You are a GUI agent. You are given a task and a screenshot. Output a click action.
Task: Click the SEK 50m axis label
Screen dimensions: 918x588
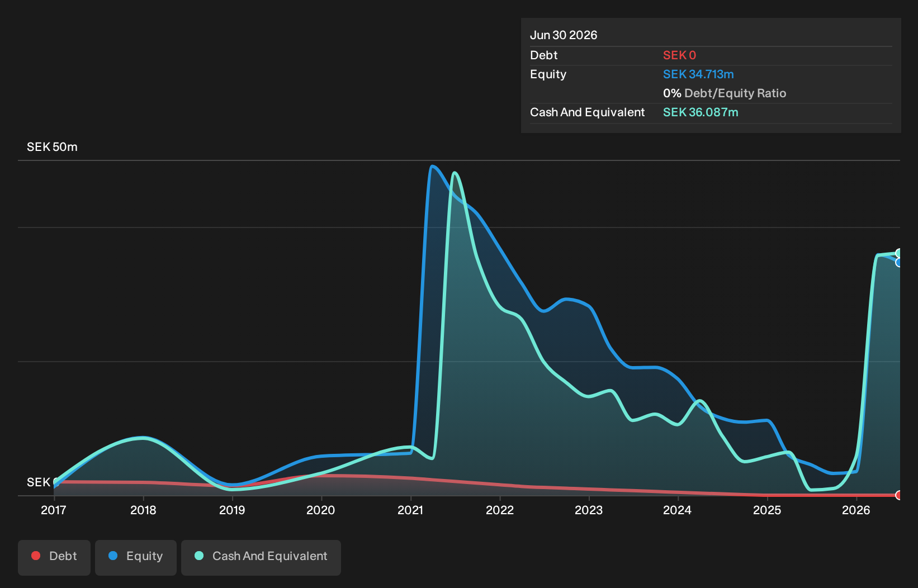pos(52,147)
